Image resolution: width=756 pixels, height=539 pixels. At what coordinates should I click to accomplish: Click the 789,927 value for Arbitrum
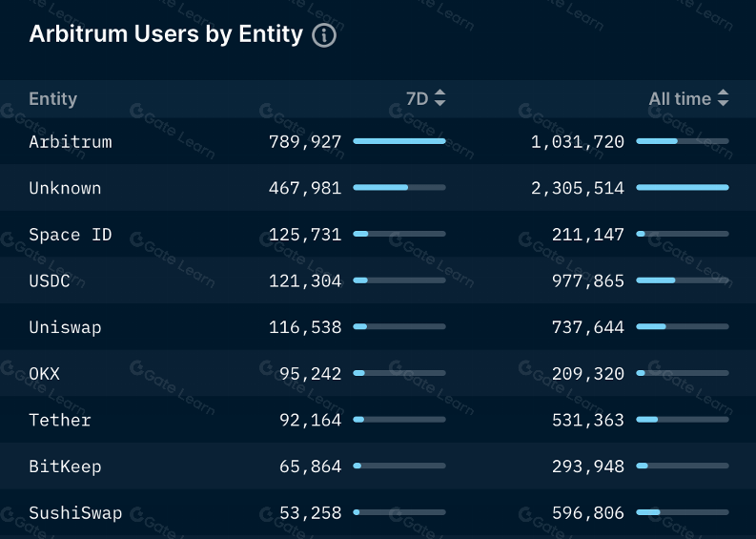305,142
